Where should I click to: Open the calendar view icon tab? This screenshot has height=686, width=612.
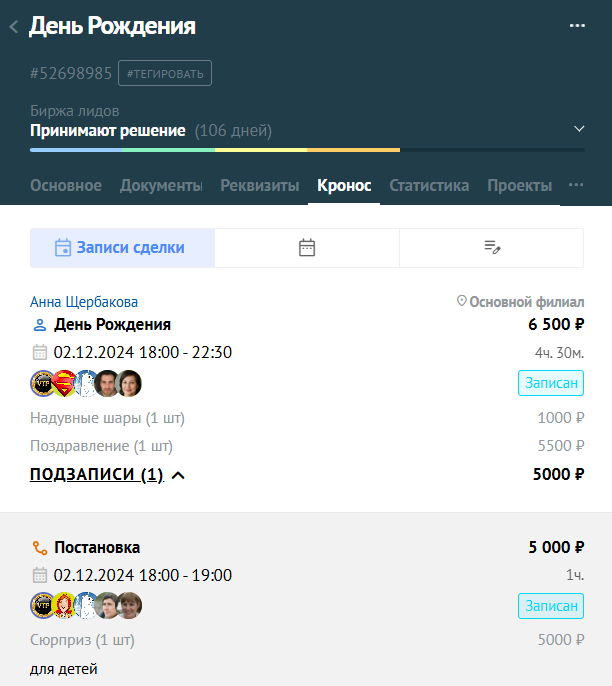point(307,248)
